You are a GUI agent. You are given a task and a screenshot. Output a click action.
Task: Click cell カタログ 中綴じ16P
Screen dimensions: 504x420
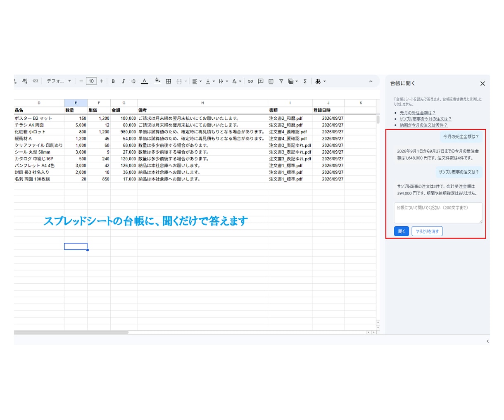click(x=39, y=159)
